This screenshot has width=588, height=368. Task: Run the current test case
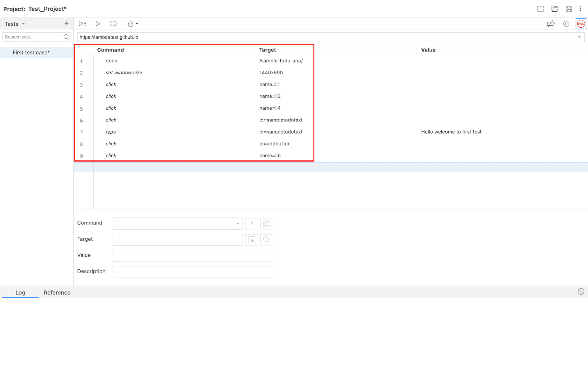point(98,24)
